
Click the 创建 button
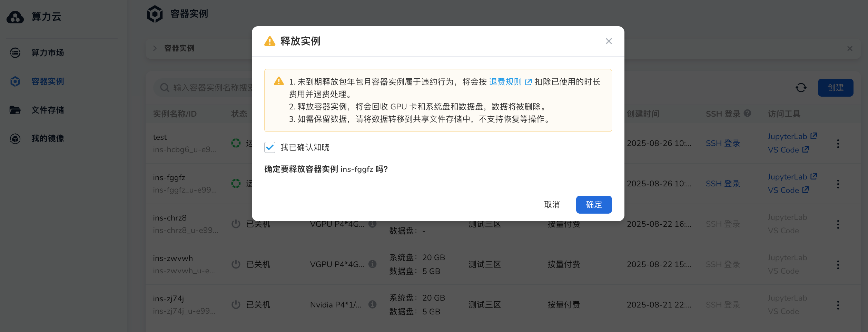835,88
